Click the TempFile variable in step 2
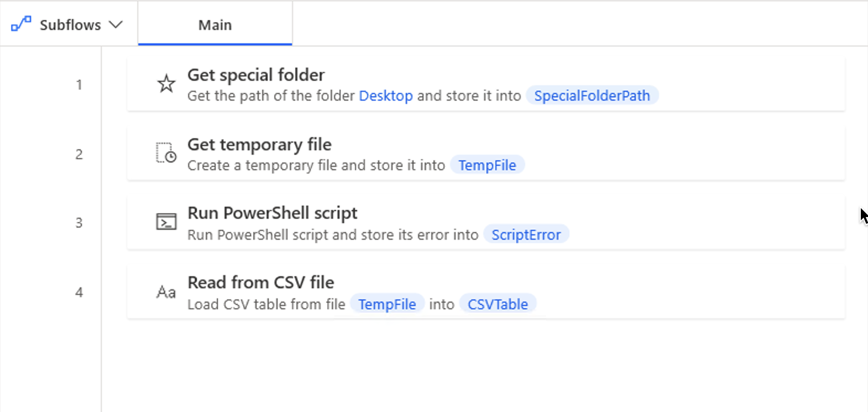 (487, 165)
